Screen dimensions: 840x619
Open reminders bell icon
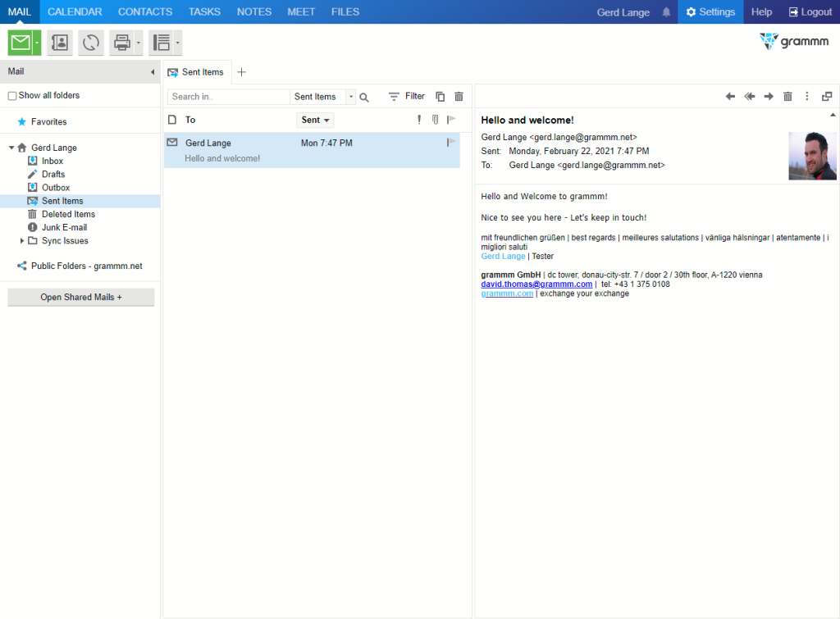click(666, 11)
